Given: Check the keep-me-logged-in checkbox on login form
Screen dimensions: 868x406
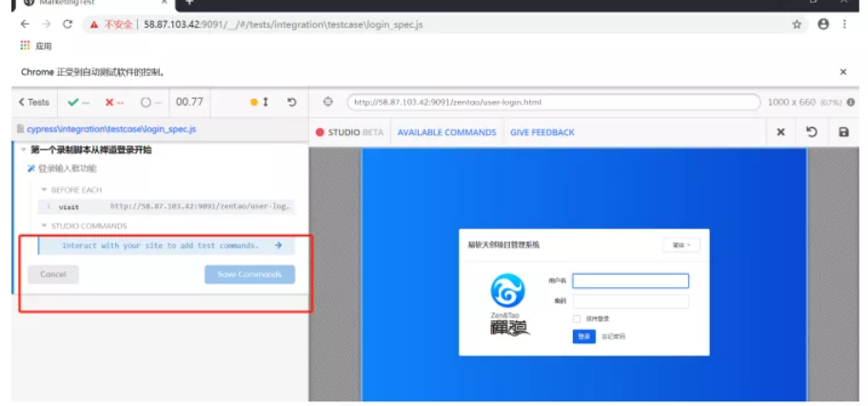Looking at the screenshot, I should (x=577, y=319).
